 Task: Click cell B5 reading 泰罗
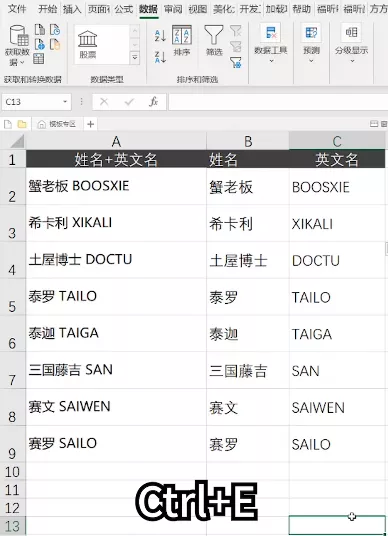(x=248, y=297)
